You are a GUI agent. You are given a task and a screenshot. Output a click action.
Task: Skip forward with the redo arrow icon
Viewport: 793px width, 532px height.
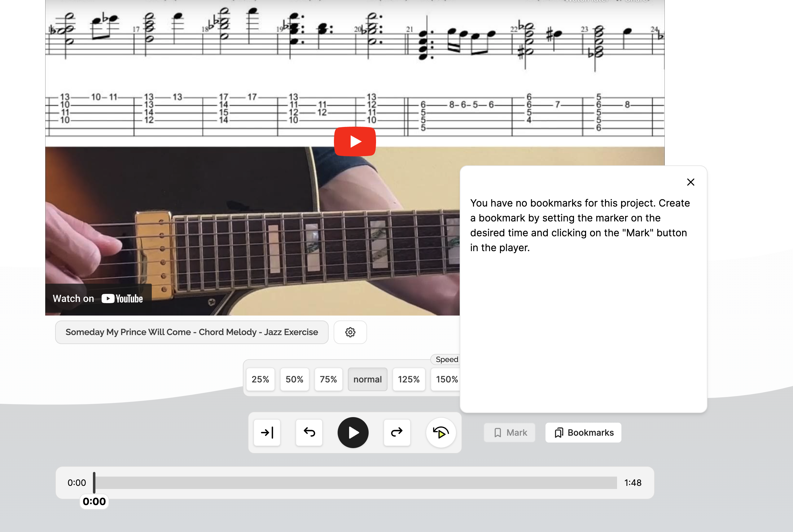coord(397,433)
